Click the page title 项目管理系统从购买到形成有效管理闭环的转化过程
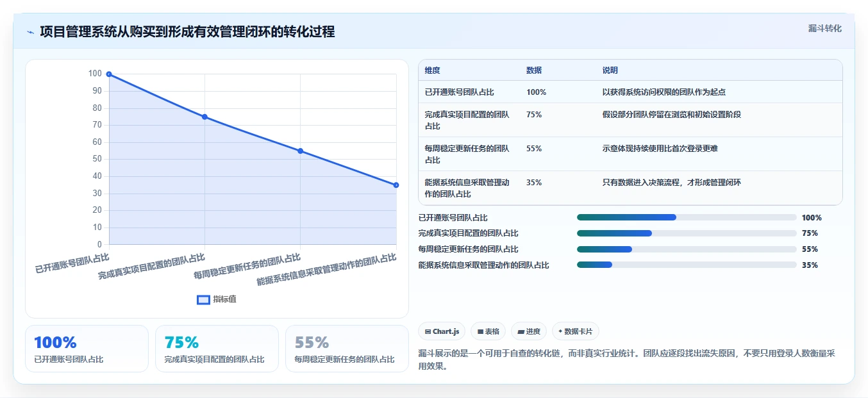Image resolution: width=868 pixels, height=398 pixels. click(x=187, y=31)
